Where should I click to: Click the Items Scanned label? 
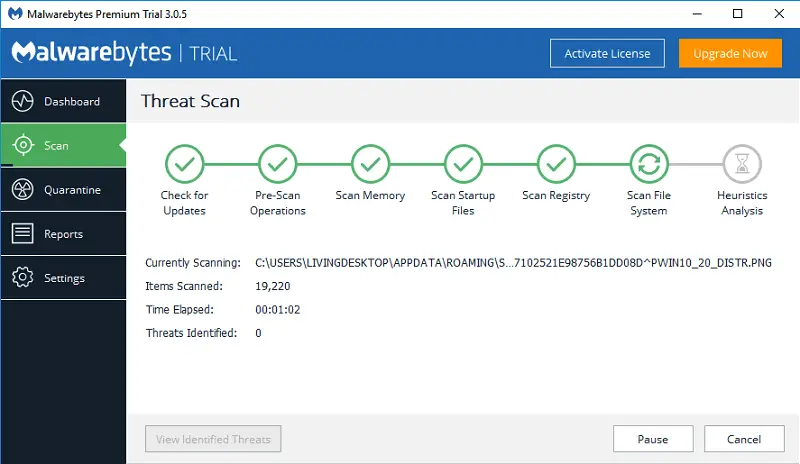coord(184,286)
